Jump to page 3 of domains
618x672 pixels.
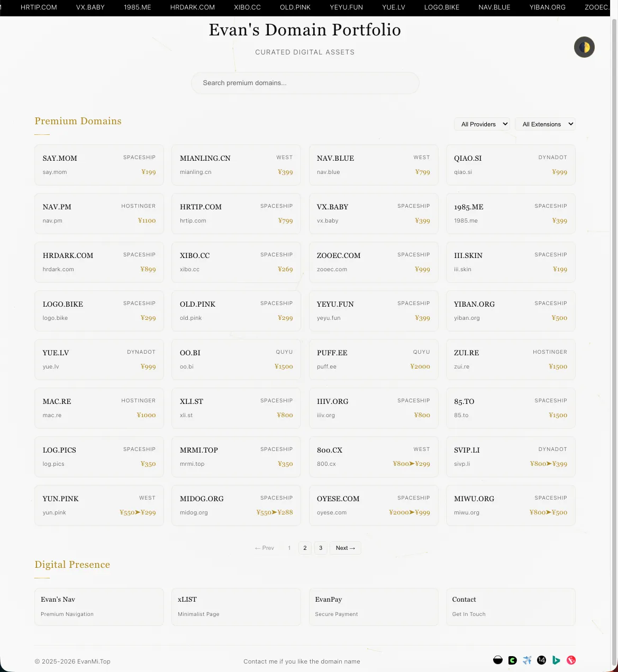coord(321,548)
